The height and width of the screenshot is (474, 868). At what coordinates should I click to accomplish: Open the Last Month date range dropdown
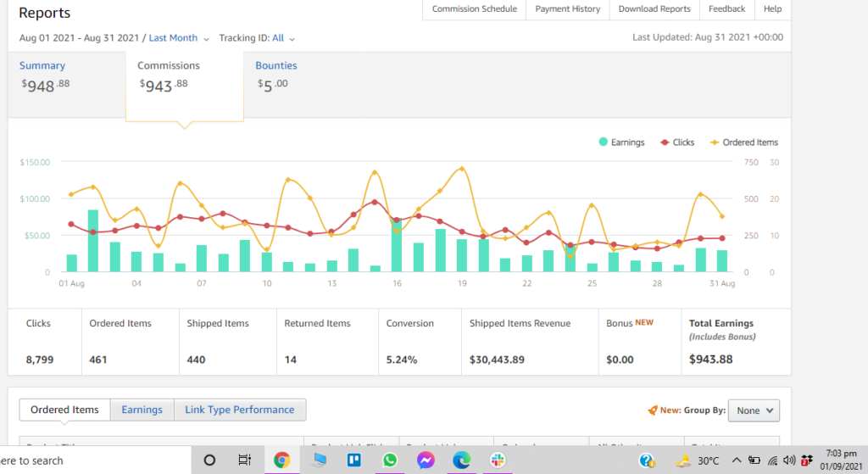[179, 38]
